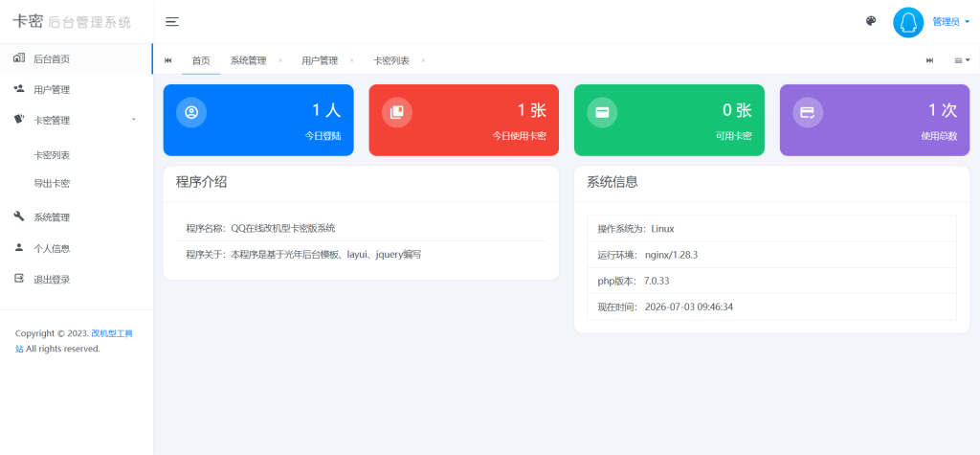Close the 系统管理 tab
Image resolution: width=980 pixels, height=455 pixels.
point(280,60)
